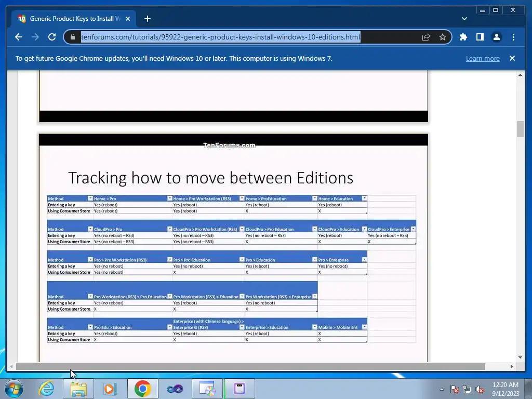Open the infinity-symbol app on the taskbar

click(175, 389)
